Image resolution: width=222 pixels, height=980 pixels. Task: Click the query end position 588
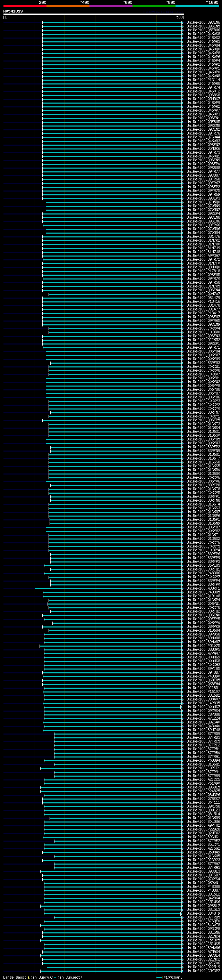pos(179,17)
